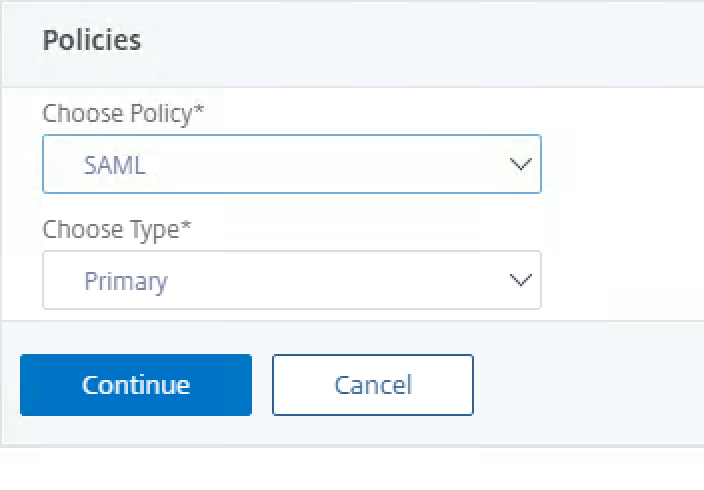Focus the policy combo box showing SAML

pyautogui.click(x=291, y=164)
